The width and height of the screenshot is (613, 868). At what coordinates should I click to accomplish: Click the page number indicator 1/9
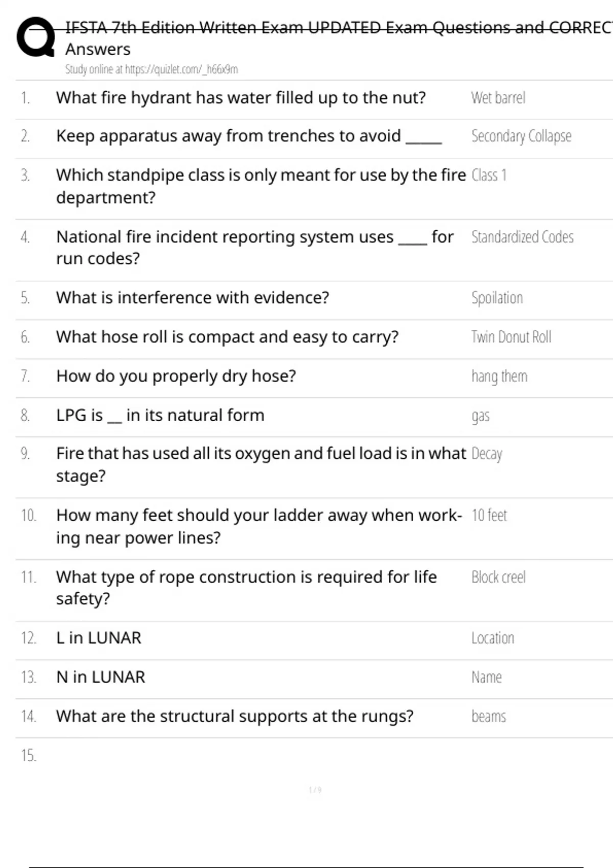tap(315, 790)
